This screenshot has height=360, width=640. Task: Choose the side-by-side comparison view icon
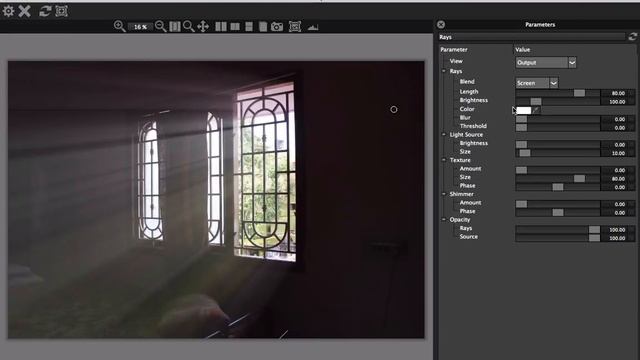pyautogui.click(x=221, y=27)
